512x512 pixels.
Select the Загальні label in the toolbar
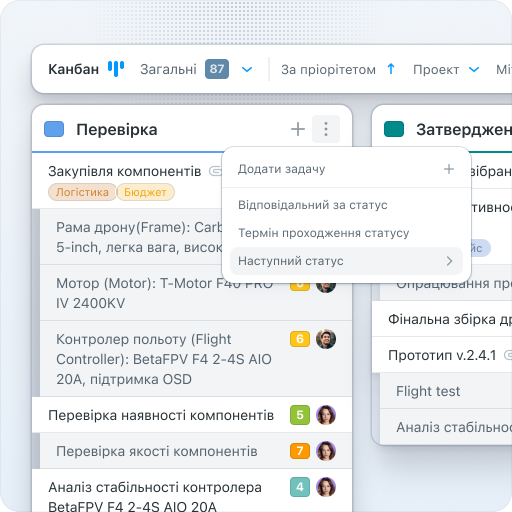click(x=168, y=69)
